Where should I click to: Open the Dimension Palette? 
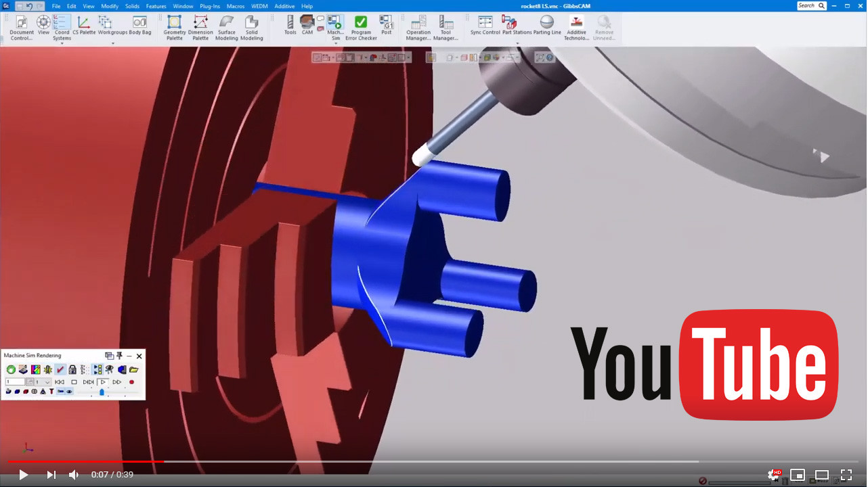[x=200, y=28]
